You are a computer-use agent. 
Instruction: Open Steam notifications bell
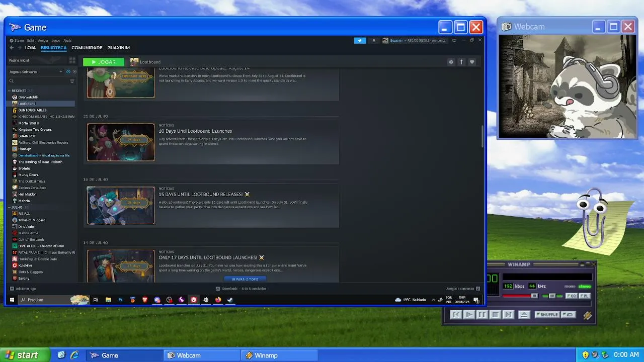pos(373,40)
